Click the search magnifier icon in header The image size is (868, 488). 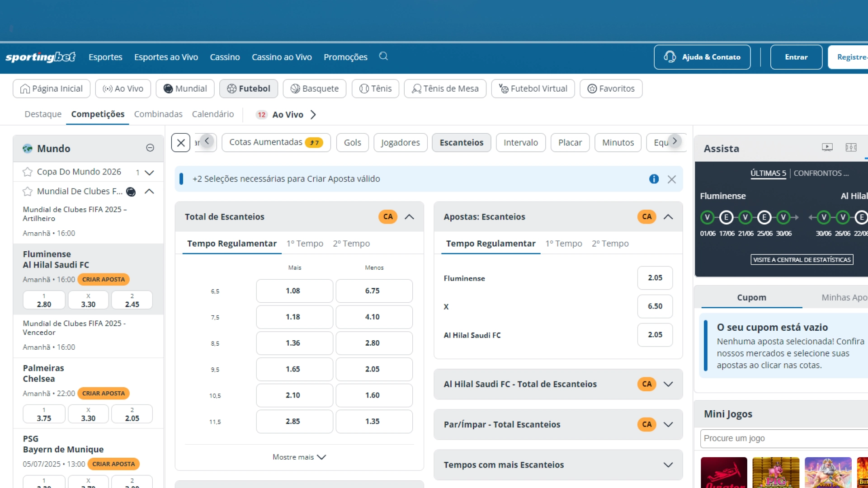click(x=383, y=56)
